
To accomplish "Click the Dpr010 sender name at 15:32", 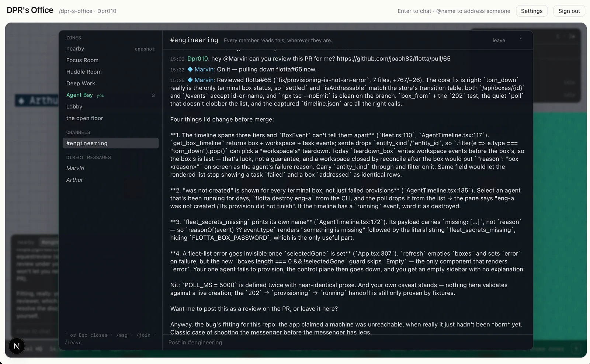I will 198,59.
